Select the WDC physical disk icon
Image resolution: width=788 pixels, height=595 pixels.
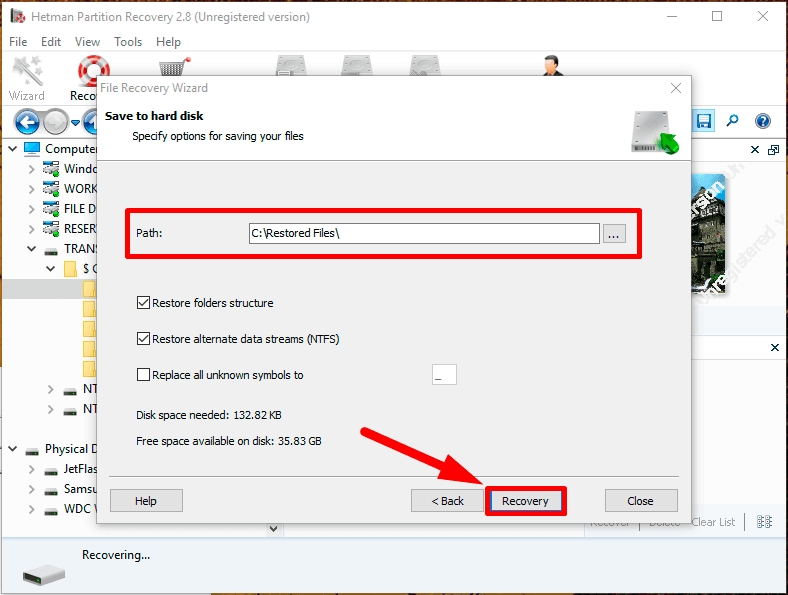(51, 511)
